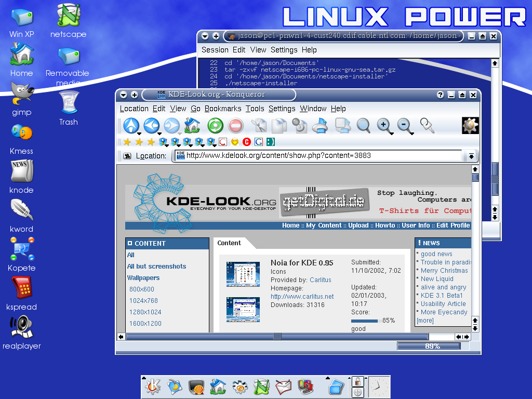Click the red C bookmark icon

pyautogui.click(x=247, y=142)
